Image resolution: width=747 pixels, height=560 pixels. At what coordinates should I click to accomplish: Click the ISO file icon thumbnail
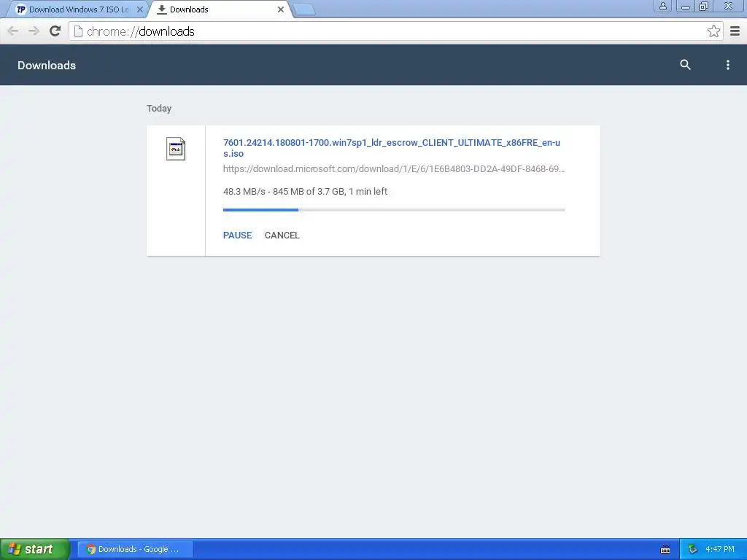click(x=175, y=149)
